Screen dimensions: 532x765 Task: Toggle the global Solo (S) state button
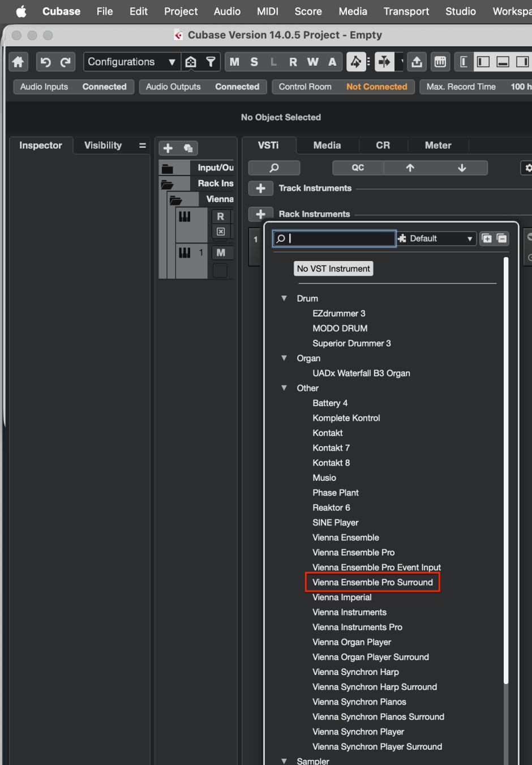tap(254, 62)
